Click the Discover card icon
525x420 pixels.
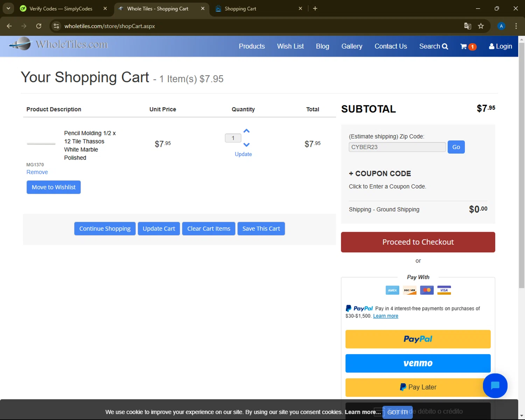pos(409,290)
